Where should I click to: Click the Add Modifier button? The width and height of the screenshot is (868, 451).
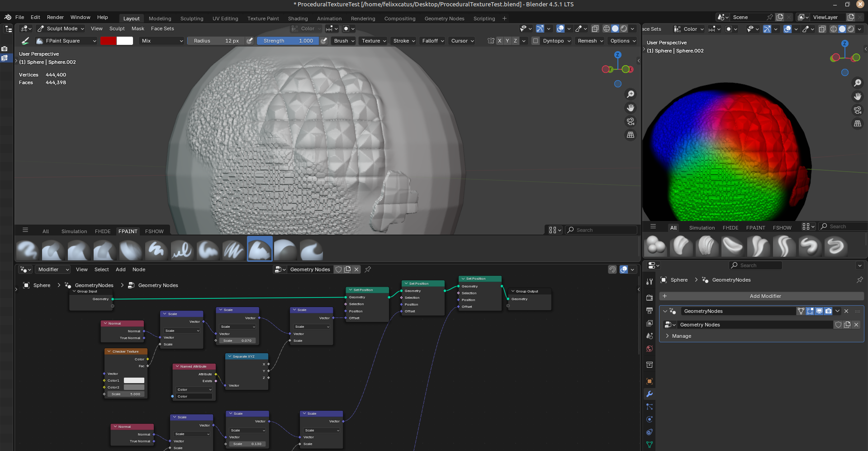pos(762,296)
